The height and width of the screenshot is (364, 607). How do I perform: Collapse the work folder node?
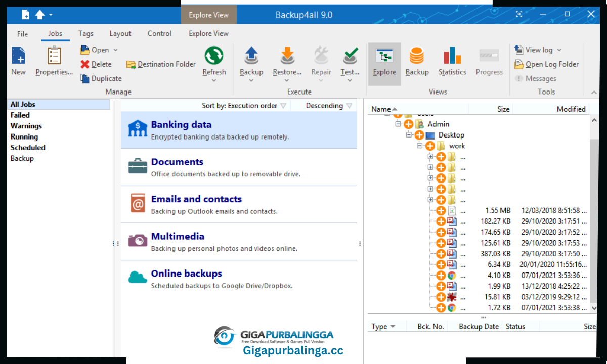420,146
